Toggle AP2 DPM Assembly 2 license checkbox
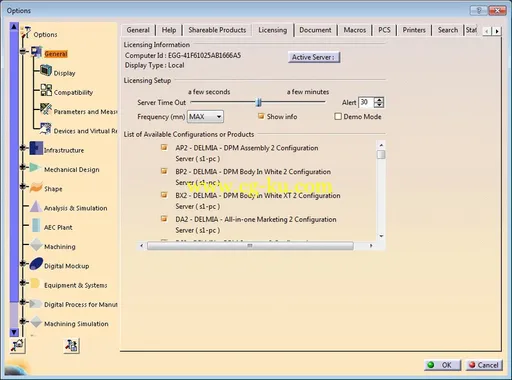The height and width of the screenshot is (380, 512). click(x=164, y=147)
